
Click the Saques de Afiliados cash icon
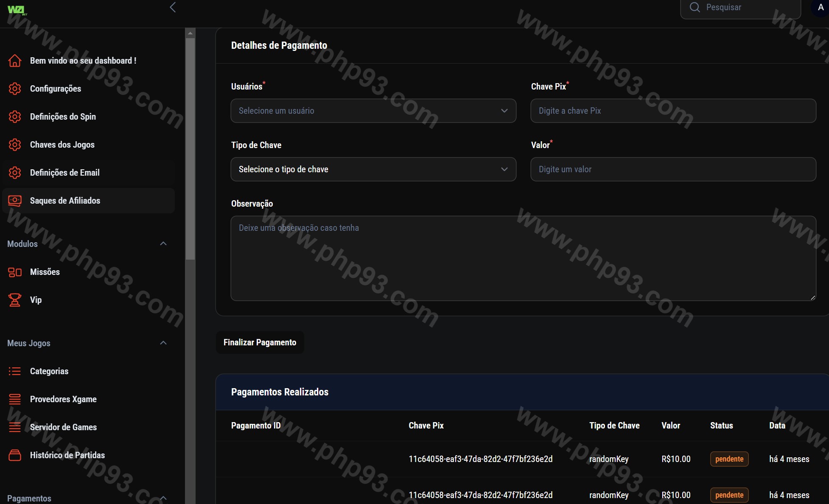[x=15, y=201]
